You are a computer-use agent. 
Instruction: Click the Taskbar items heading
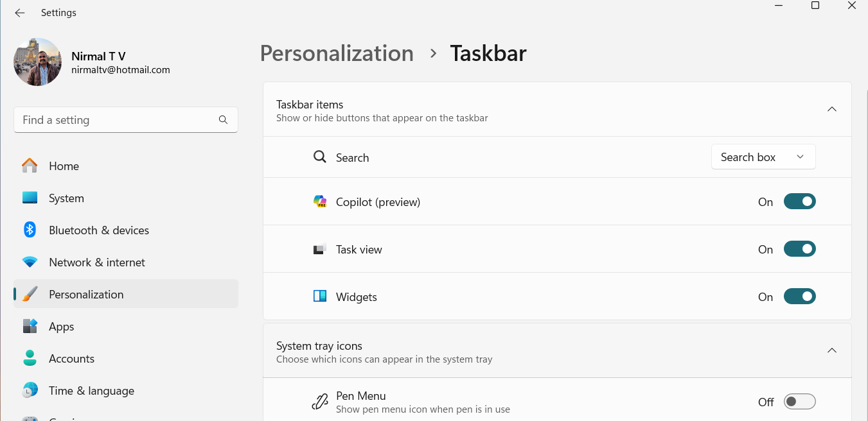click(310, 105)
